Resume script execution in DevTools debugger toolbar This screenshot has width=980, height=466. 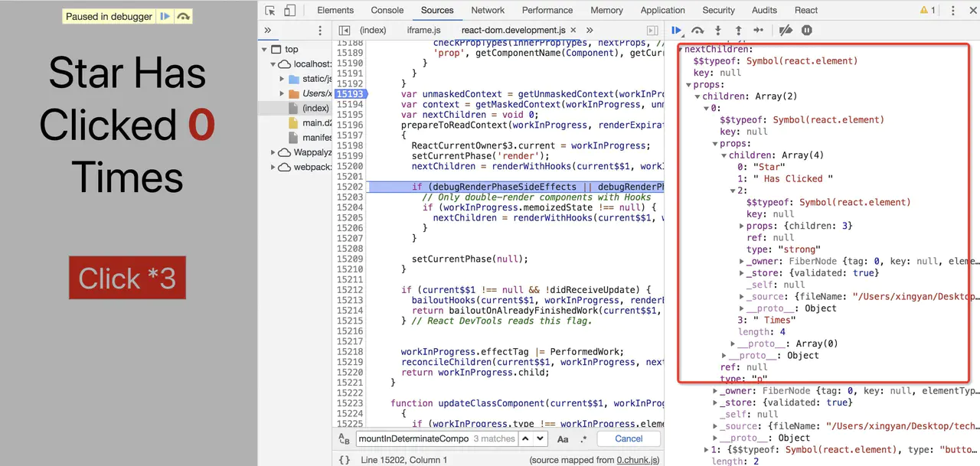point(677,30)
